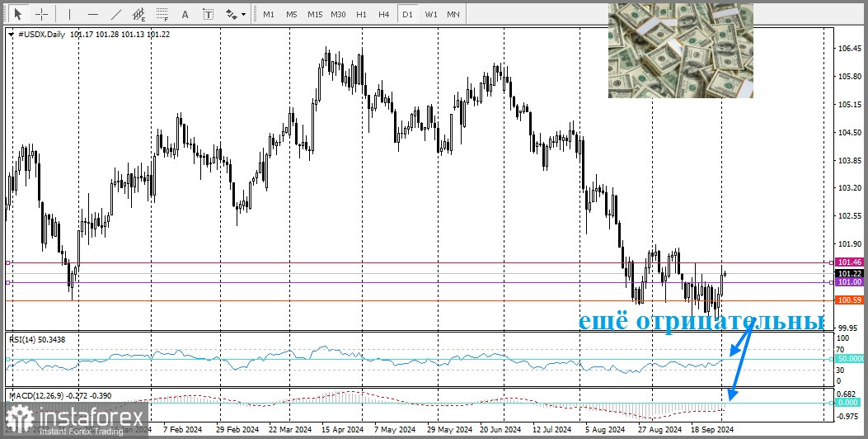Click the 0.682 MACD scale value

pyautogui.click(x=845, y=394)
